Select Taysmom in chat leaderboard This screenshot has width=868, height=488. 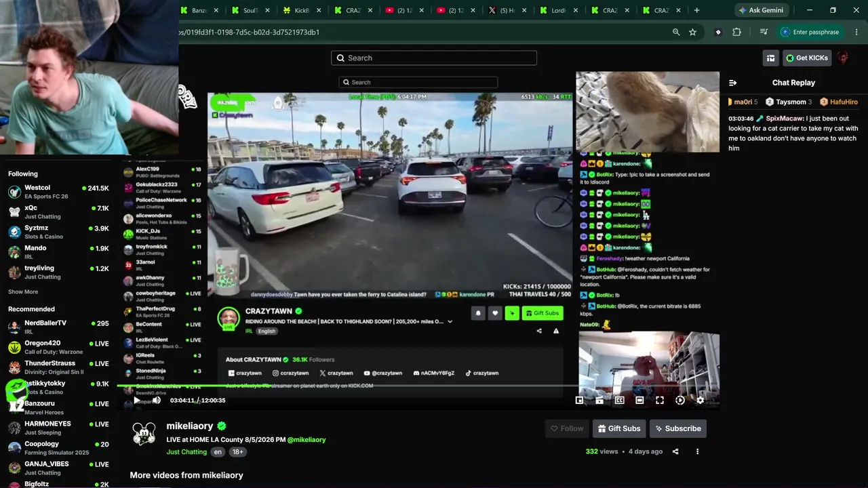point(789,102)
